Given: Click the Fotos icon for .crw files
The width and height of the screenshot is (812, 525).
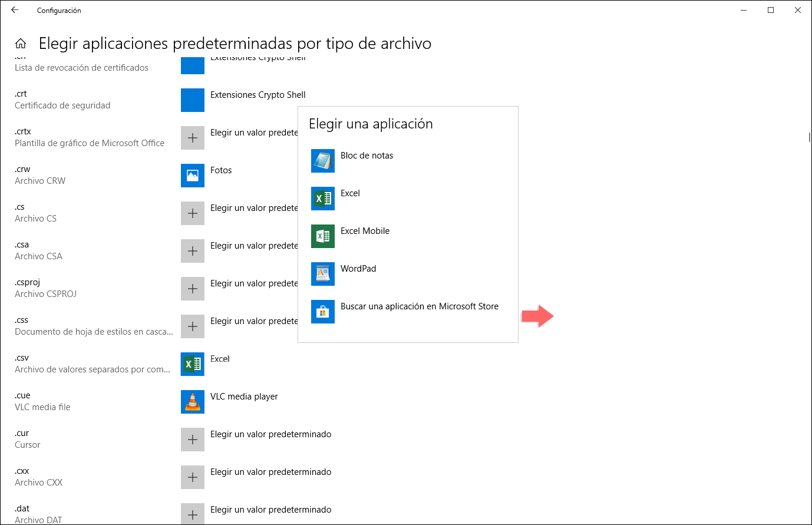Looking at the screenshot, I should [193, 176].
